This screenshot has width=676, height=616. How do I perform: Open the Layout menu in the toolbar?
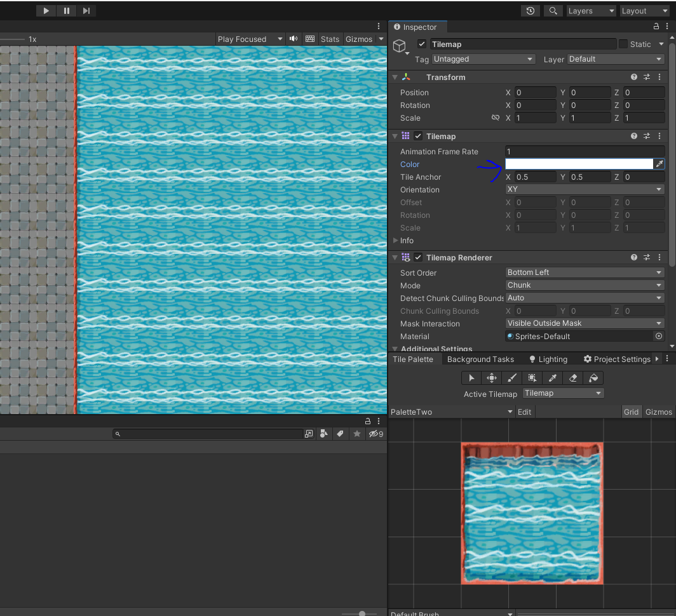(x=644, y=10)
